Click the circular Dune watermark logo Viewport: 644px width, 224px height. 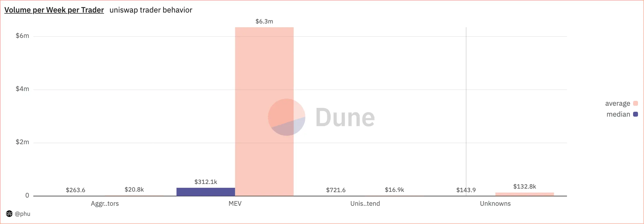286,117
